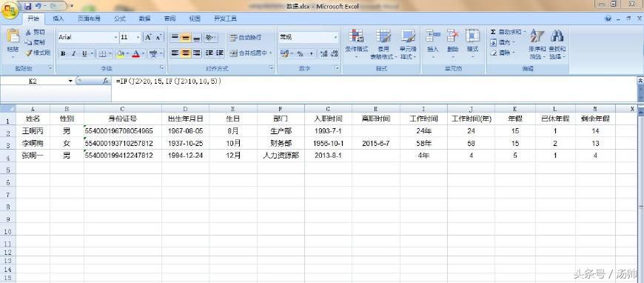Open the phonetic guide (文) button
Viewport: 644px width, 283px height.
point(153,53)
